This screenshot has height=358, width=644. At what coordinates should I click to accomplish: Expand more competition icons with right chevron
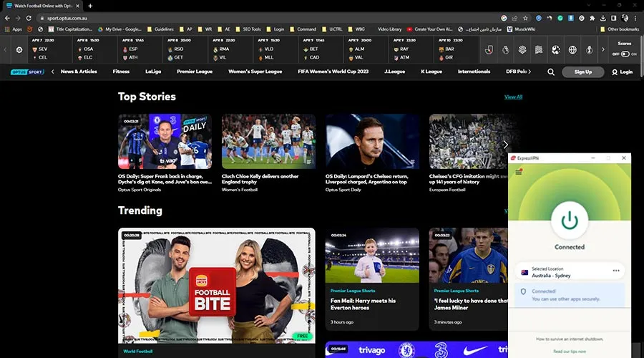click(603, 49)
